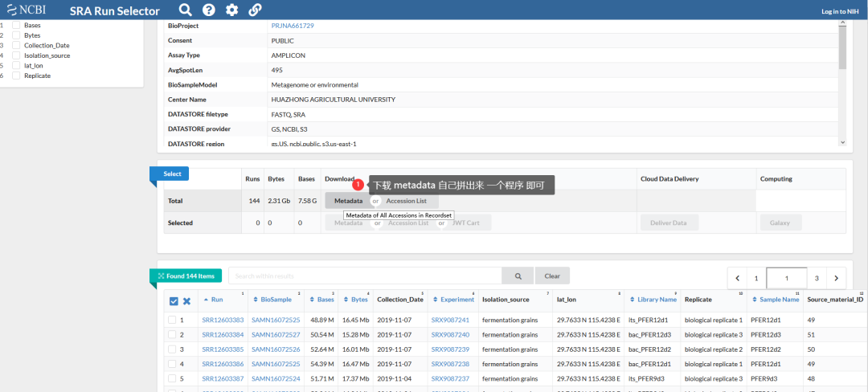Open SAMN16072526 BioSample link
Image resolution: width=868 pixels, height=392 pixels.
tap(276, 349)
